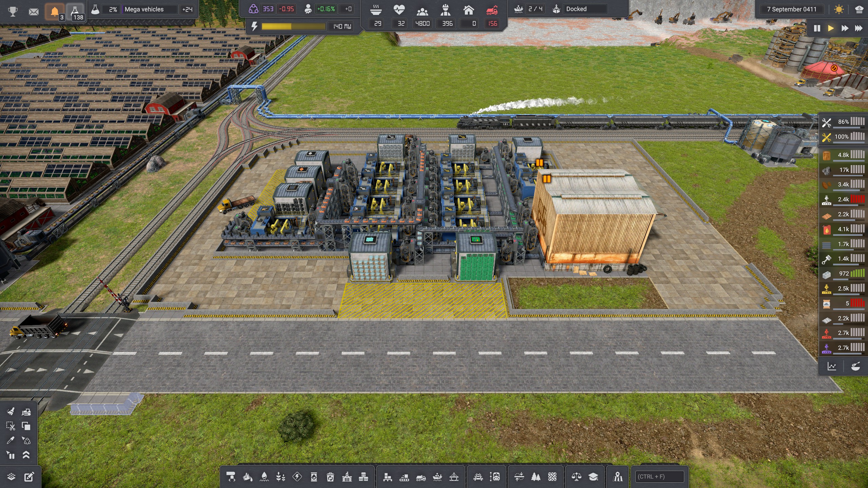Open the ship docks category
The width and height of the screenshot is (868, 488).
pos(437,477)
